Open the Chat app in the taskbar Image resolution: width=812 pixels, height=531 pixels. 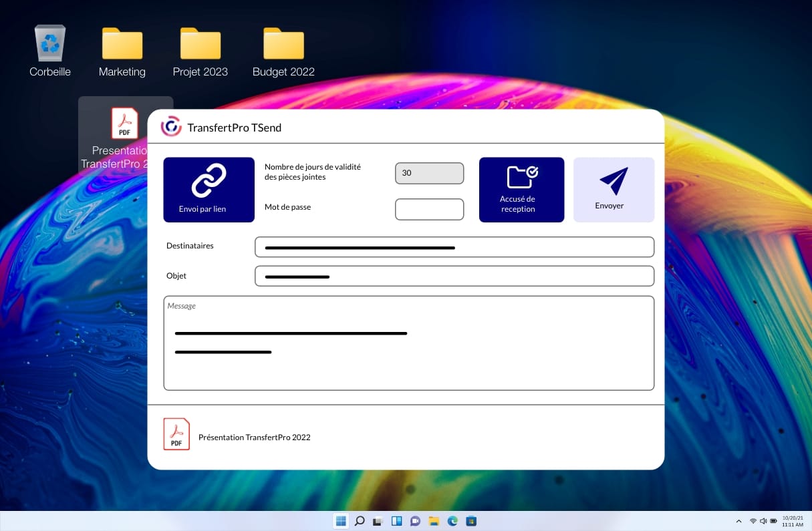[415, 521]
